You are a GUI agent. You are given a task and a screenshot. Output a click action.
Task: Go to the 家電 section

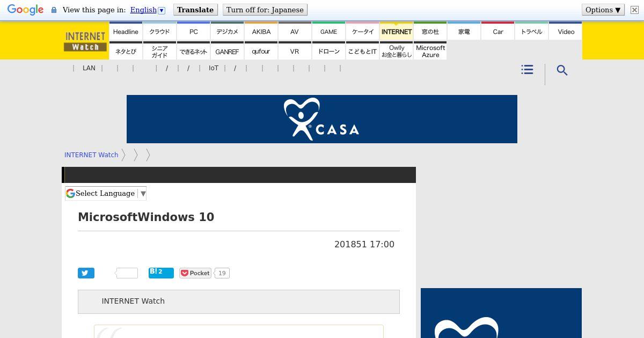[x=464, y=32]
